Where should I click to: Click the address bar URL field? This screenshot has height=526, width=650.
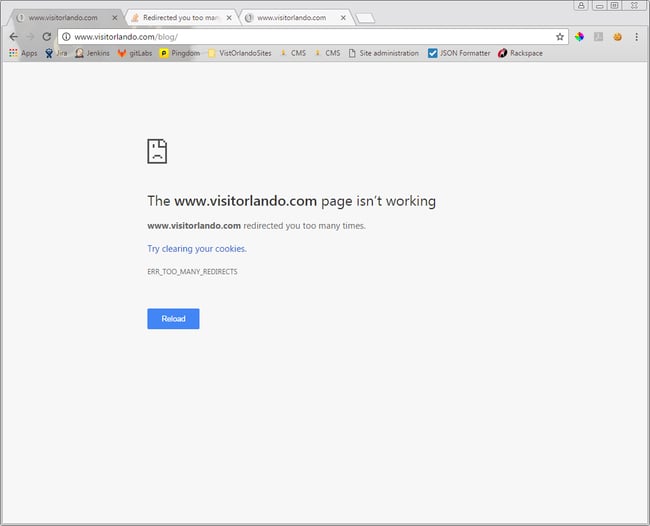[x=313, y=37]
